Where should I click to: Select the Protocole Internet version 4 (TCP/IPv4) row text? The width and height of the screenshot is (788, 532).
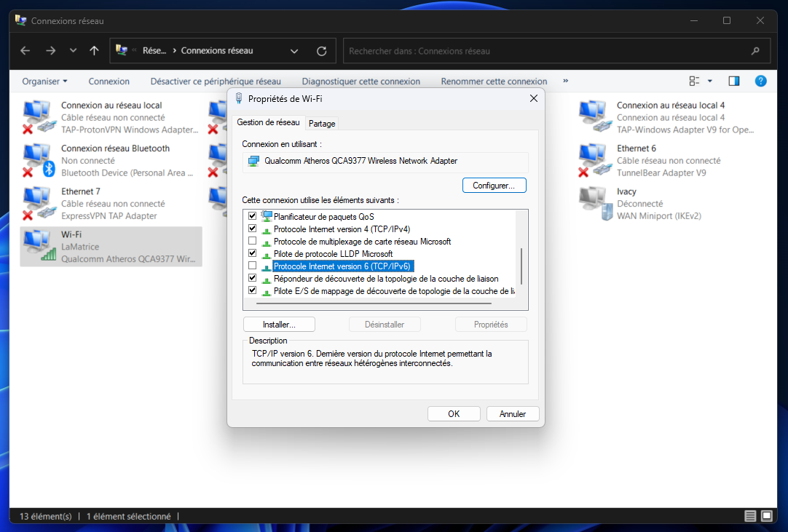click(342, 229)
